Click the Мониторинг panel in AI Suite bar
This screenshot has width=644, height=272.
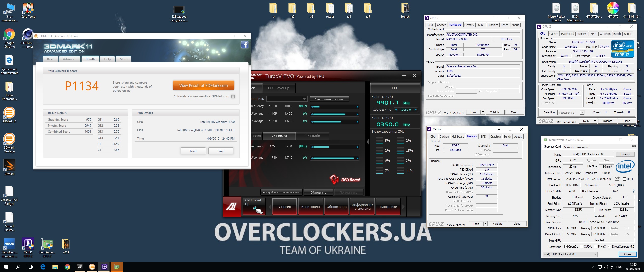[x=311, y=207]
